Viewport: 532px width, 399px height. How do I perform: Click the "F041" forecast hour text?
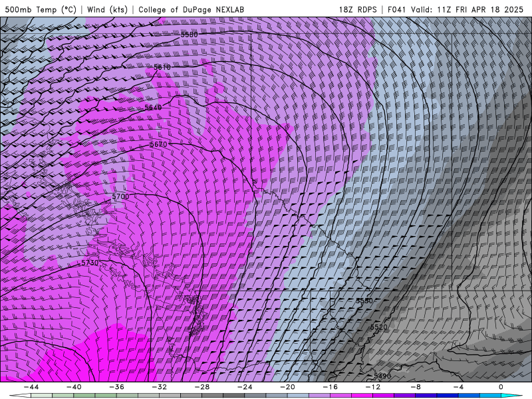[397, 9]
